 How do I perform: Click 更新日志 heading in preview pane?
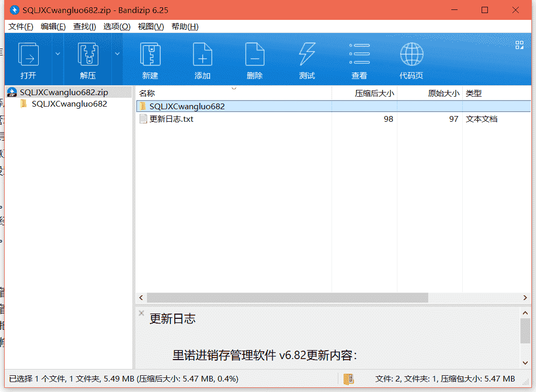[x=173, y=319]
